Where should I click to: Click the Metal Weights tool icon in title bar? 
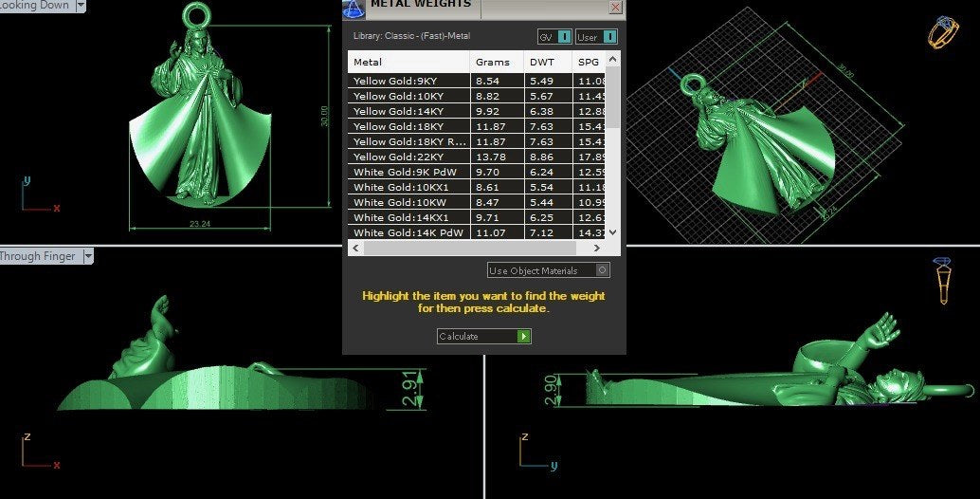[x=354, y=9]
